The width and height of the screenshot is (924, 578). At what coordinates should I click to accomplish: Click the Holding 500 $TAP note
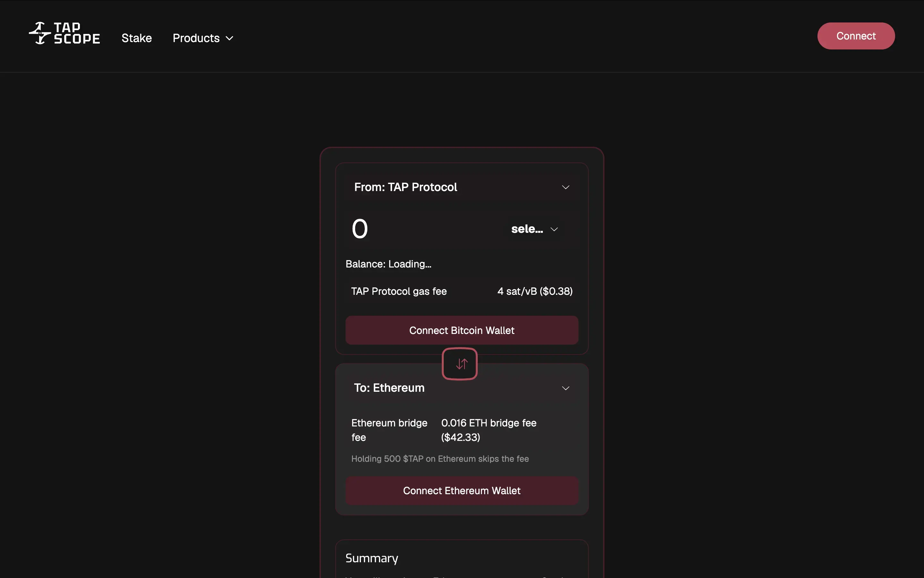440,459
